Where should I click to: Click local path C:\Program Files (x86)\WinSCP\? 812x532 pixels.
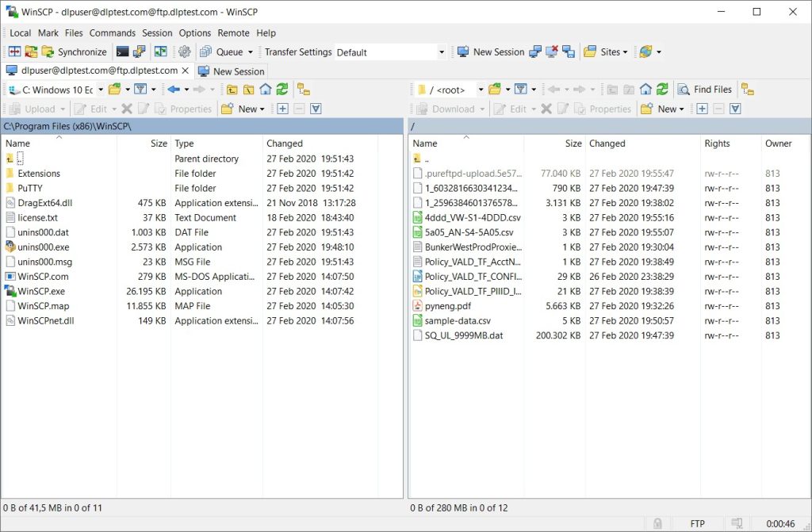click(x=67, y=126)
